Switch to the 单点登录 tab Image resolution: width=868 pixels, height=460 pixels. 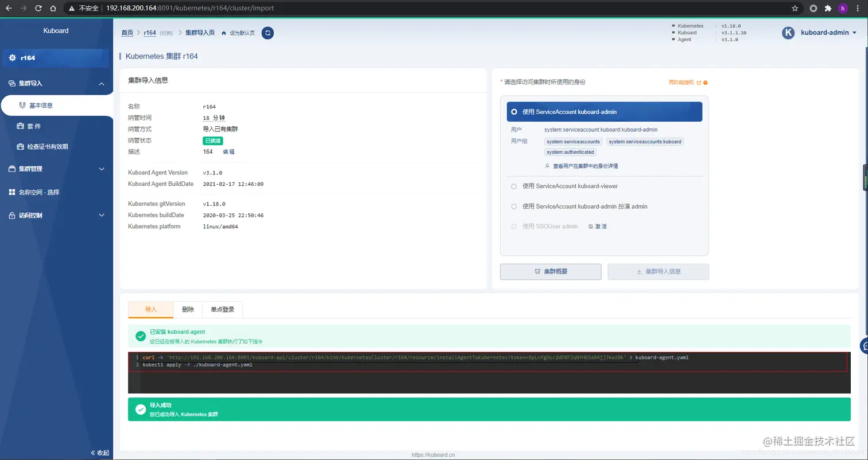[x=222, y=309]
